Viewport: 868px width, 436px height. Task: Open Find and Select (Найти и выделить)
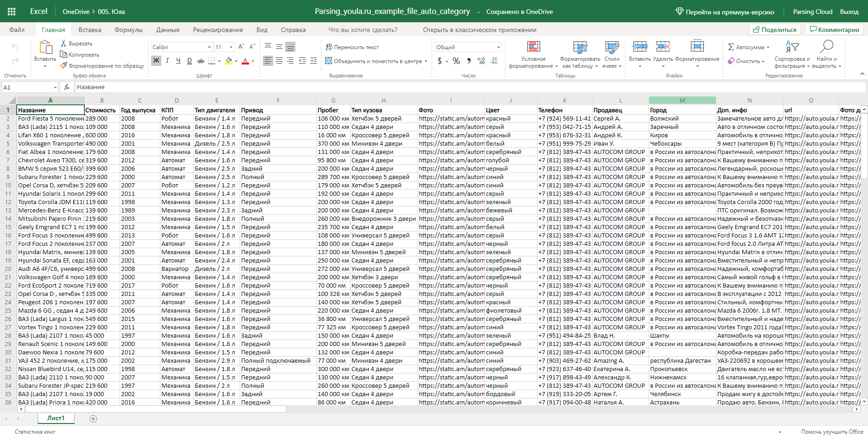coord(827,54)
